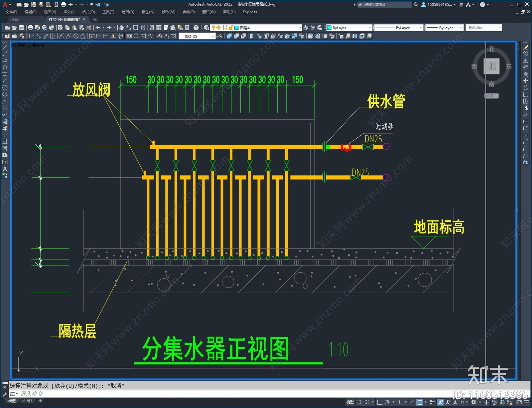Image resolution: width=532 pixels, height=408 pixels.
Task: Click the Clean Screen icon in status bar
Action: pos(519,402)
